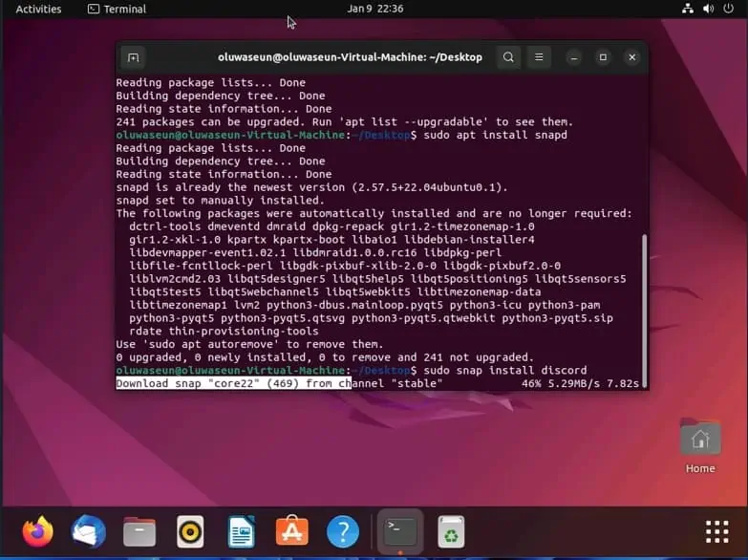Screen dimensions: 748x560
Task: Click the network status icon in the top bar
Action: [688, 9]
